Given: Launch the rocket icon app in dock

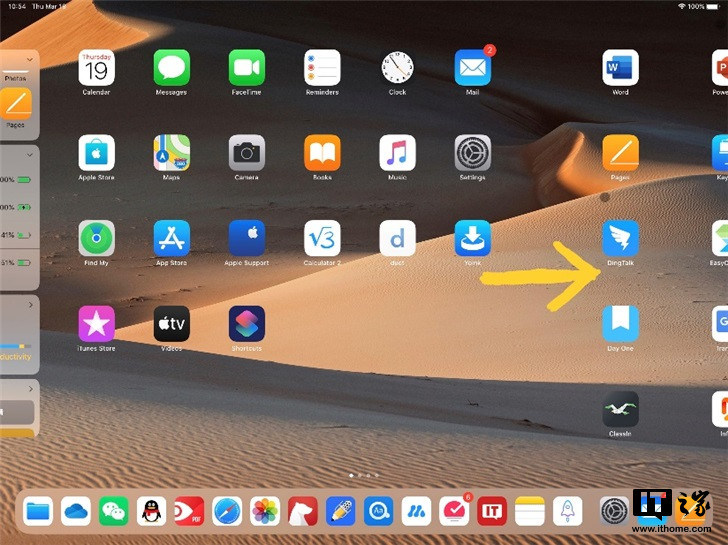Looking at the screenshot, I should coord(567,511).
